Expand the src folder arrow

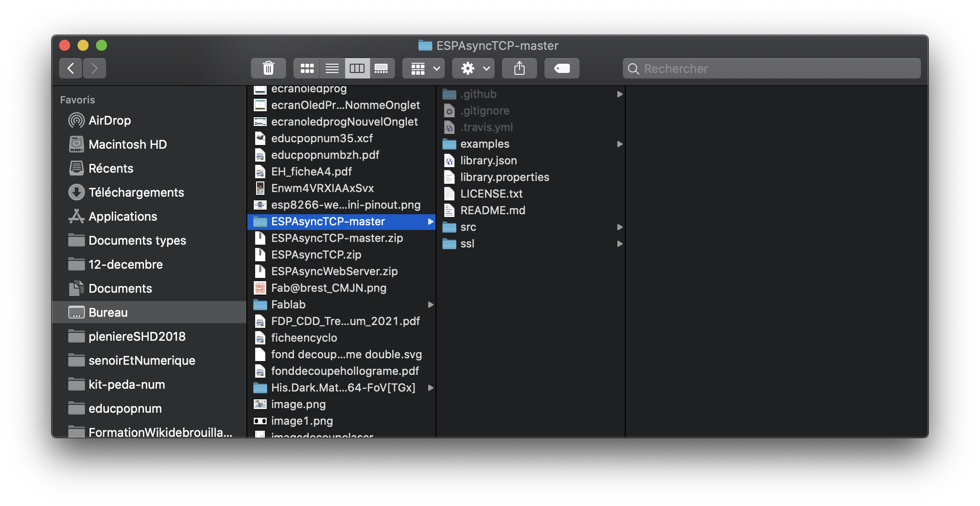coord(620,227)
